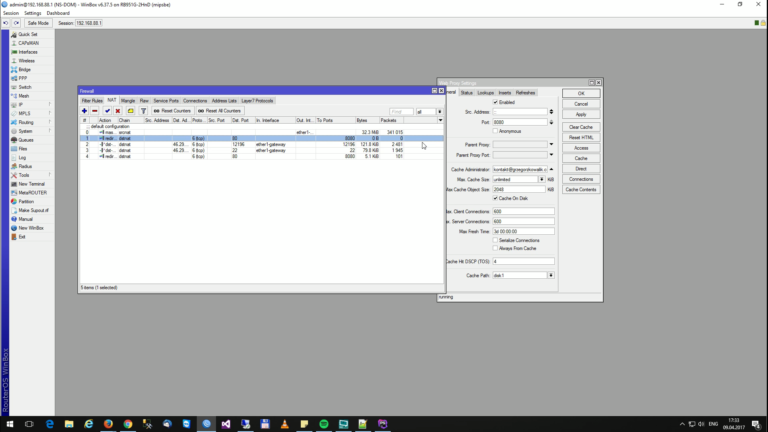Viewport: 768px width, 432px height.
Task: Click Reset Counters button
Action: tap(172, 111)
